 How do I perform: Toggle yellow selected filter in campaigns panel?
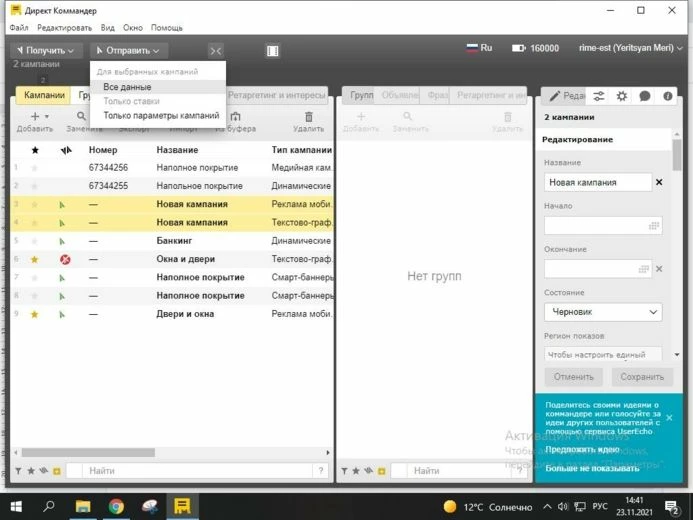[x=57, y=471]
